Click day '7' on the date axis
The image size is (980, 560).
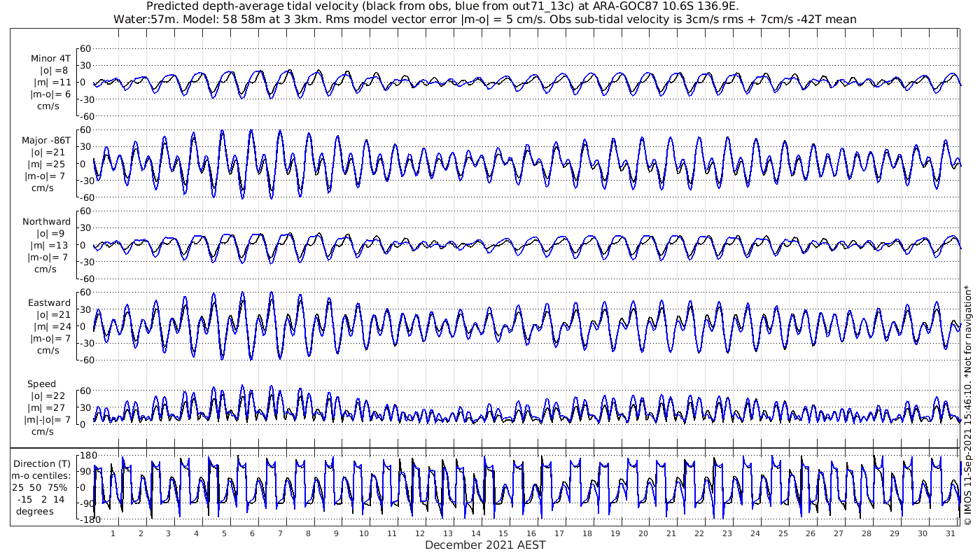click(x=280, y=533)
